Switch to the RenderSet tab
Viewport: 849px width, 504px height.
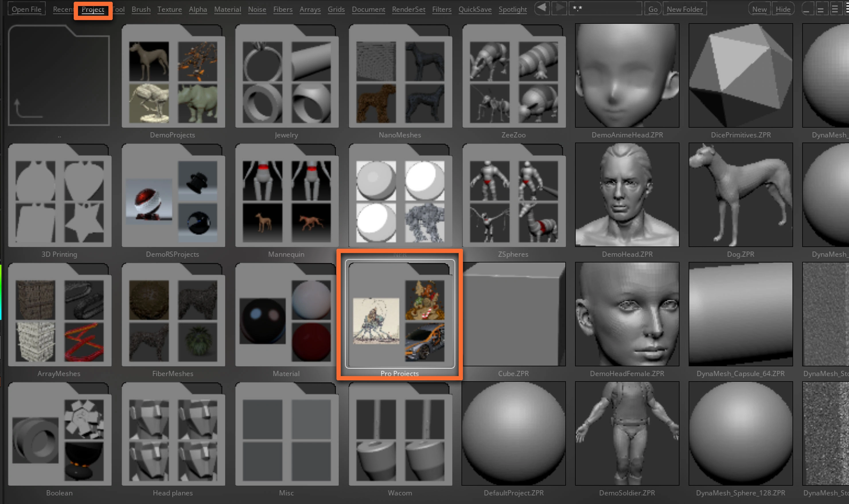408,9
